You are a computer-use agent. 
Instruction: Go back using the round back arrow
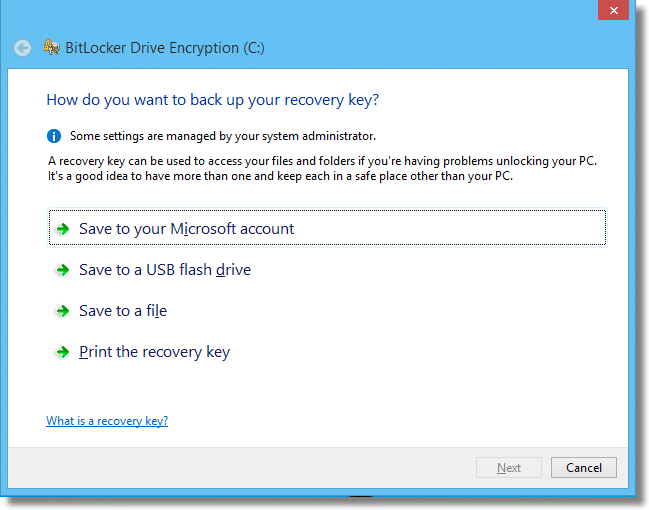(22, 48)
